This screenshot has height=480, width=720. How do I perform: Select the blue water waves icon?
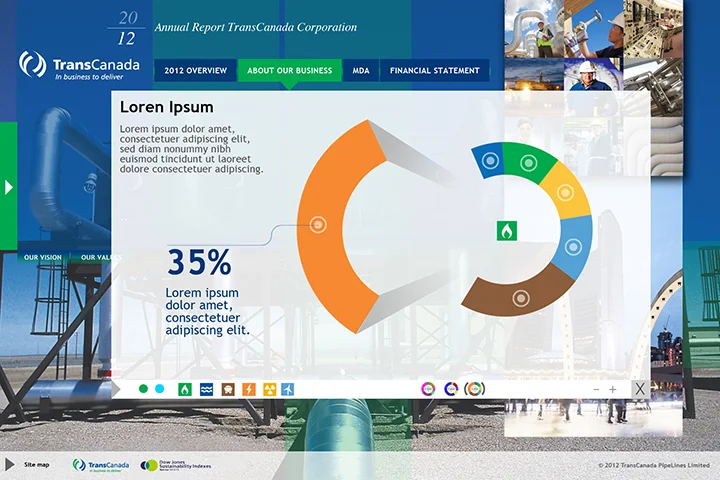click(207, 390)
